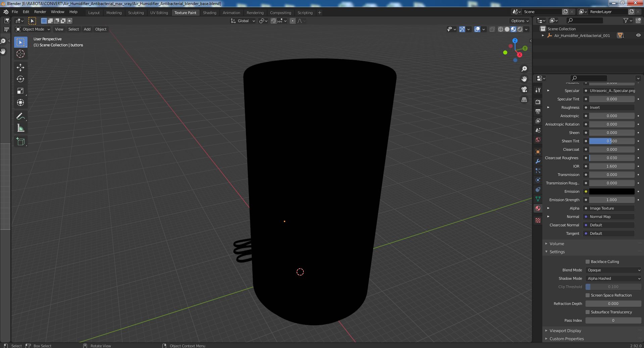Enable Screen Space Refraction checkbox
Image resolution: width=644 pixels, height=348 pixels.
tap(588, 295)
